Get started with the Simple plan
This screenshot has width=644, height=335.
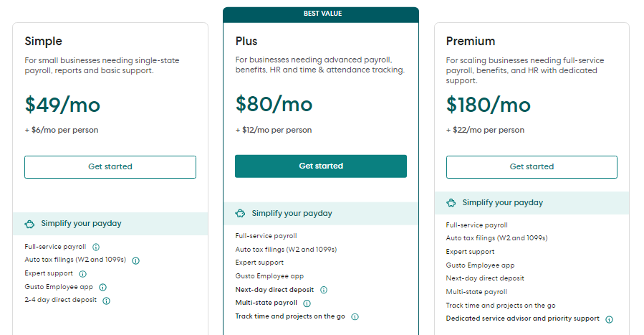click(110, 166)
